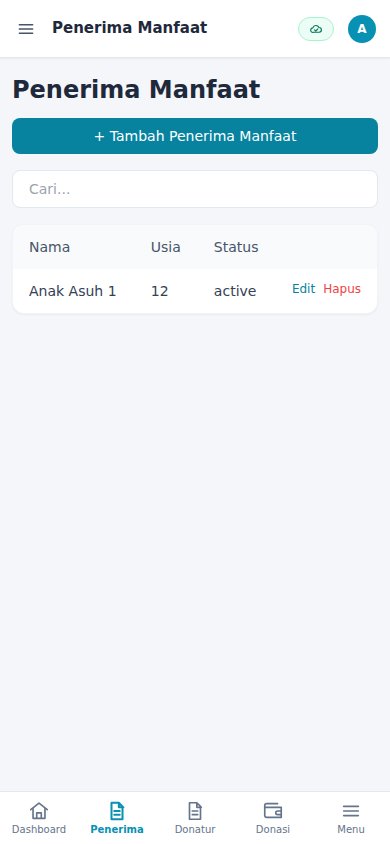Screen dimensions: 390x844
Task: Delete Anak Asuh 1 with Hapus
Action: click(x=342, y=289)
